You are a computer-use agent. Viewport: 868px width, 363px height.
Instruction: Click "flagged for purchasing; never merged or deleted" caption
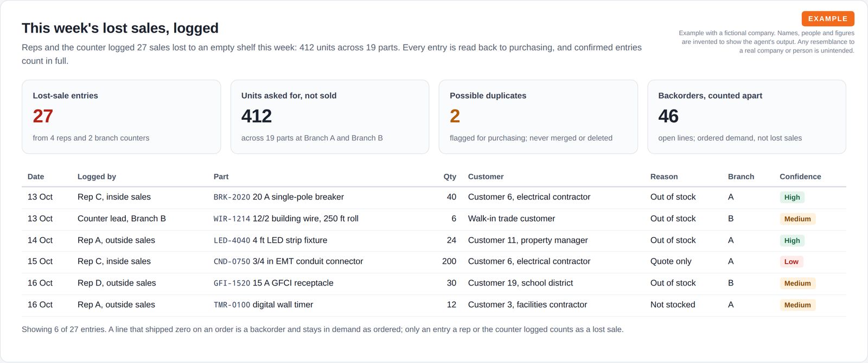(531, 138)
